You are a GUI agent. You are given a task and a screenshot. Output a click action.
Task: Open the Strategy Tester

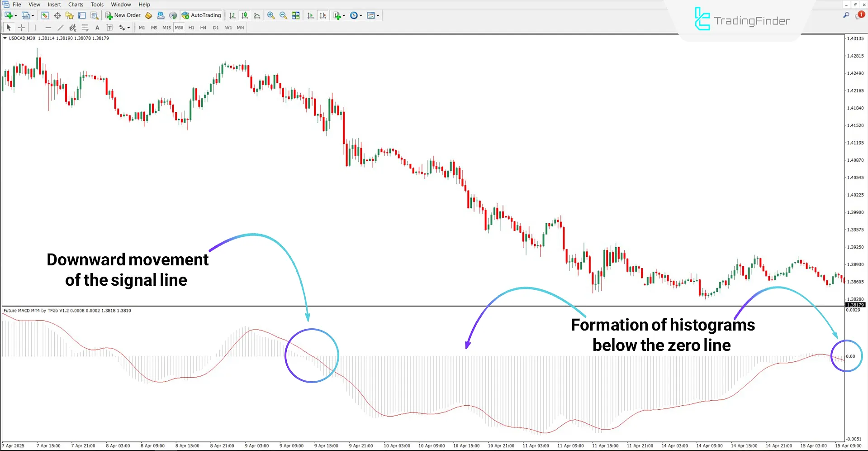95,15
